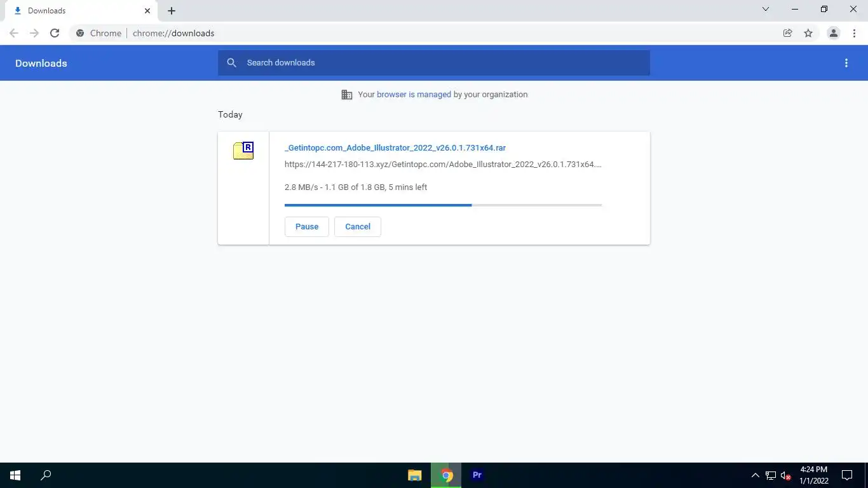Click Chrome icon on the taskbar
The height and width of the screenshot is (488, 868).
pyautogui.click(x=446, y=475)
